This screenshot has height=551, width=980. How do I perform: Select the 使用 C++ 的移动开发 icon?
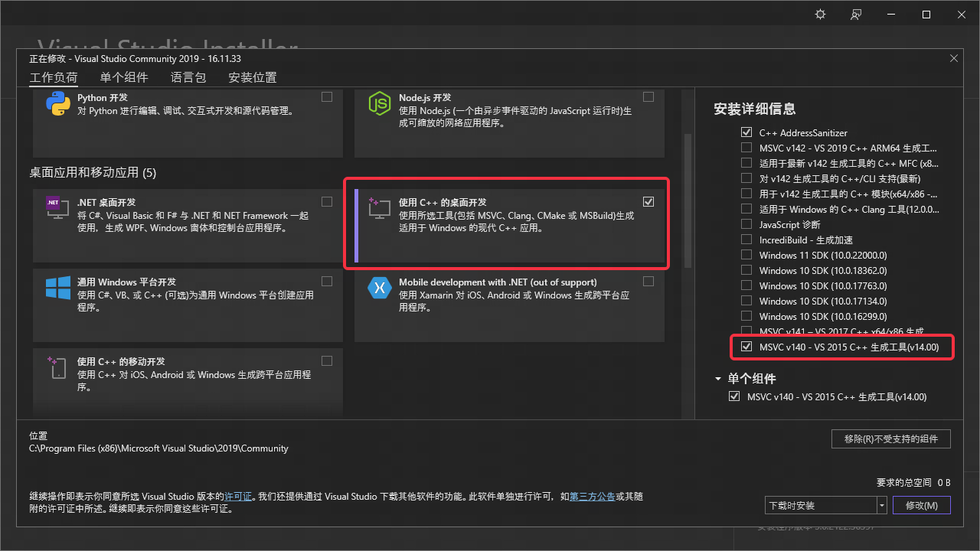point(57,368)
